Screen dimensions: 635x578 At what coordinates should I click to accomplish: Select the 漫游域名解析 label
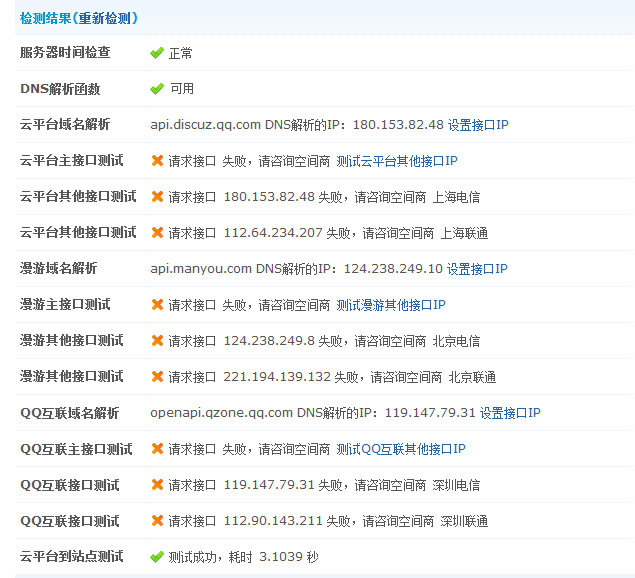pos(58,268)
